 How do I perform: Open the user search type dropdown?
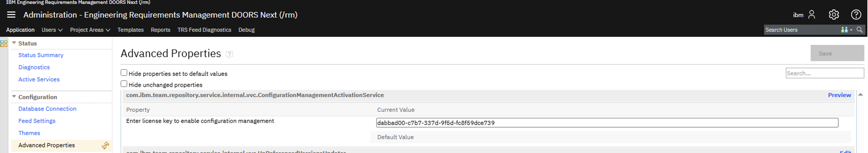pyautogui.click(x=846, y=30)
